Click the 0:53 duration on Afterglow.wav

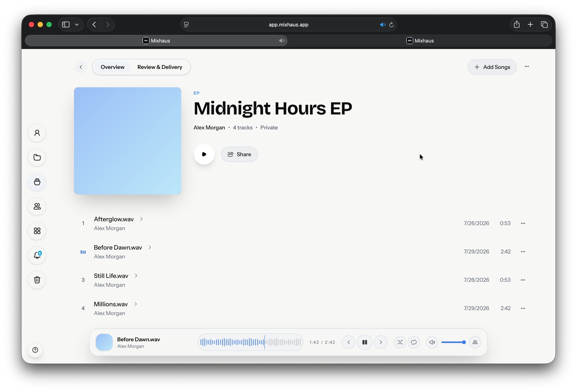pos(505,223)
